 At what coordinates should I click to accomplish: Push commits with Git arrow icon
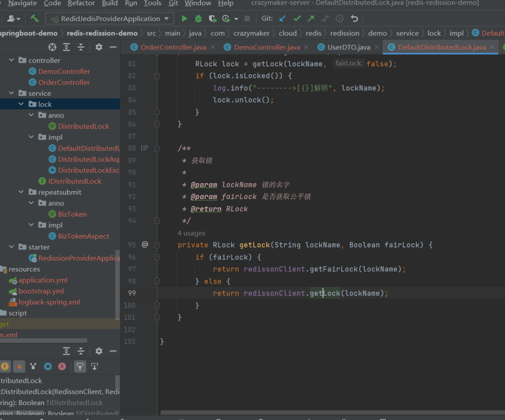[311, 19]
